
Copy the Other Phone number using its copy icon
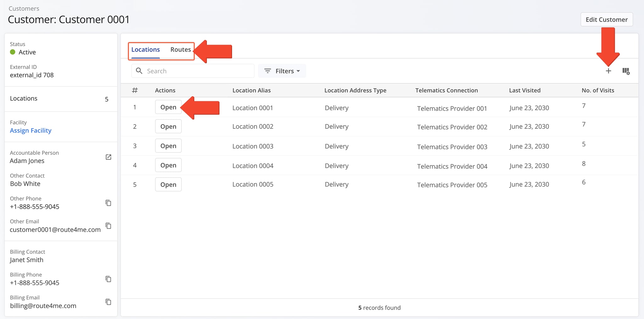point(108,203)
